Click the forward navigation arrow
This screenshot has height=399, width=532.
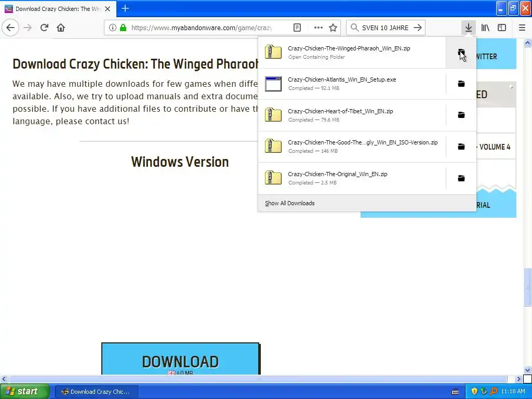(x=28, y=28)
